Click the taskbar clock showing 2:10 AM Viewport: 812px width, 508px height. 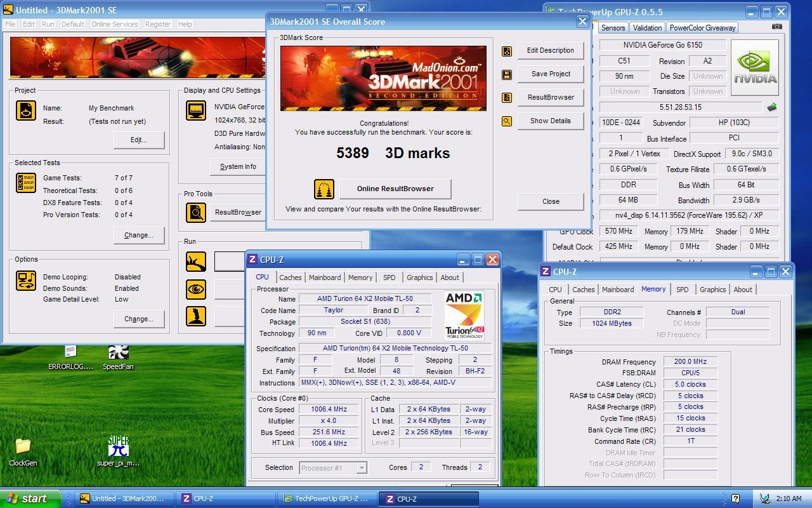(789, 499)
